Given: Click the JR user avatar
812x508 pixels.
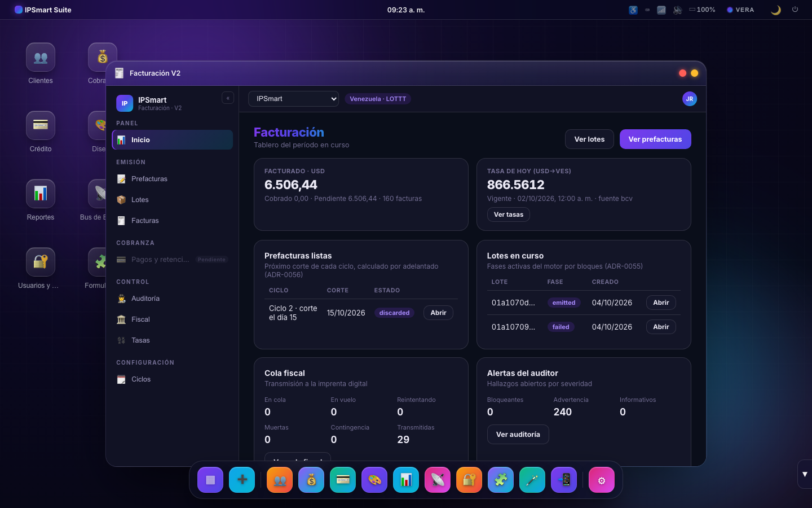Looking at the screenshot, I should pos(690,99).
